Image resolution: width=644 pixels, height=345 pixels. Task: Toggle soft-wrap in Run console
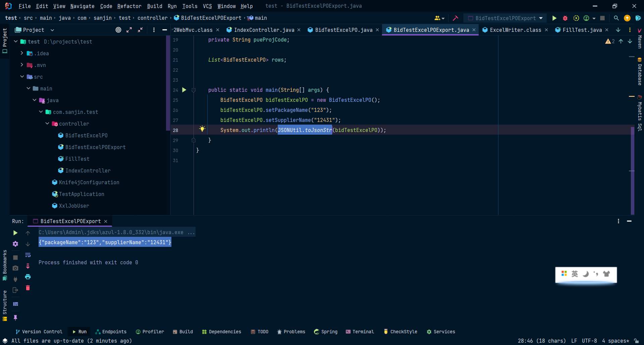(28, 255)
